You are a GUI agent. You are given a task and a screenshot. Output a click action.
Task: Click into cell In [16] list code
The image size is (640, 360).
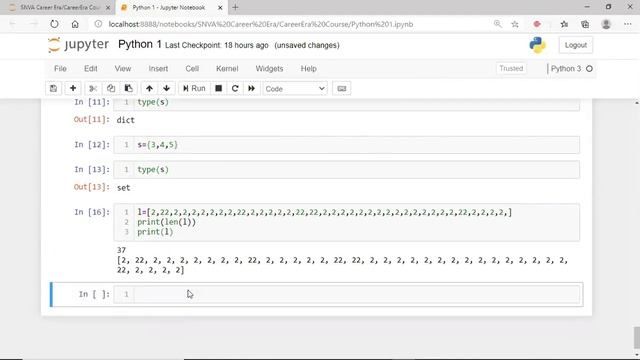click(x=357, y=222)
